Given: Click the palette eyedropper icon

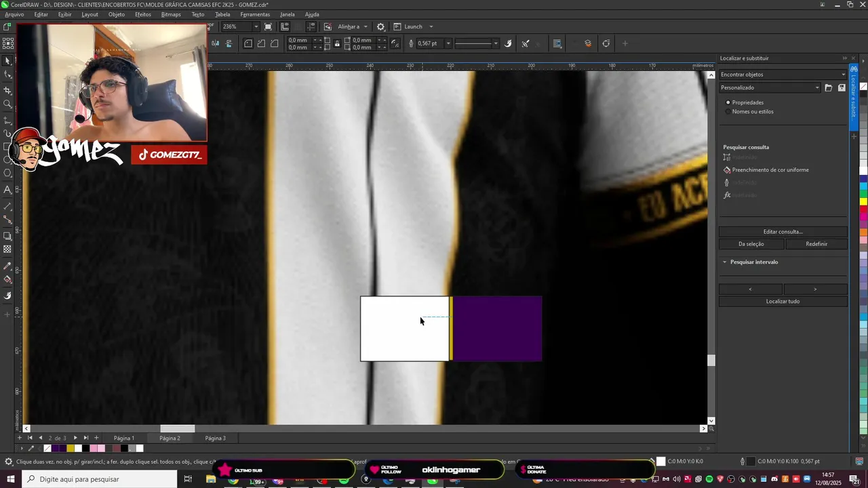Looking at the screenshot, I should [31, 448].
